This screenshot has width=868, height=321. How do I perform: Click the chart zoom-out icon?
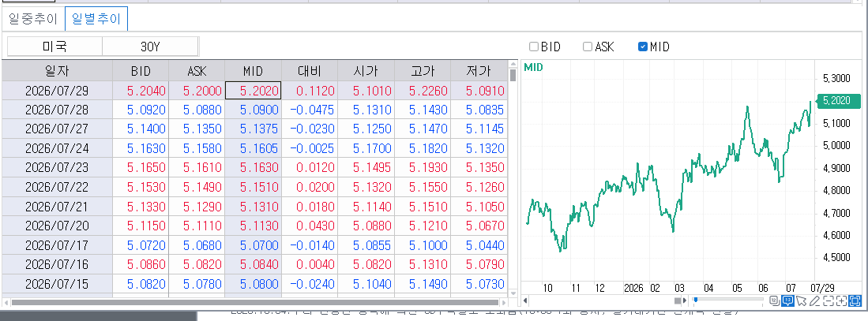(x=829, y=300)
